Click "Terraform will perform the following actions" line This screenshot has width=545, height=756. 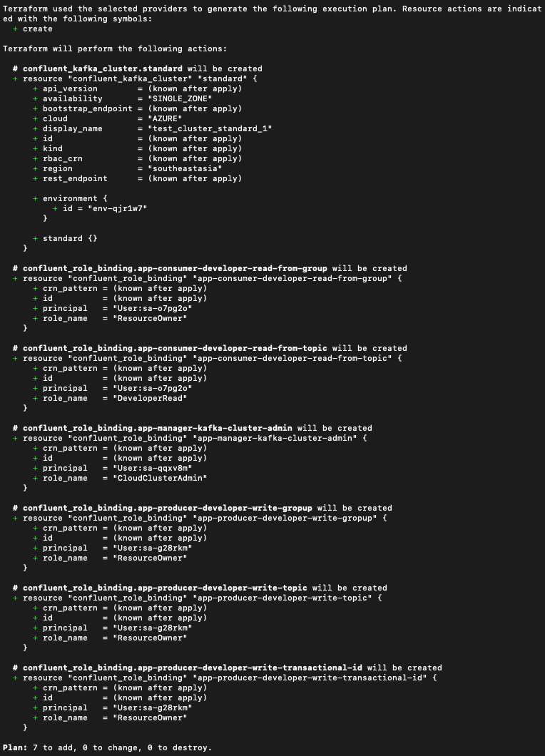(115, 48)
